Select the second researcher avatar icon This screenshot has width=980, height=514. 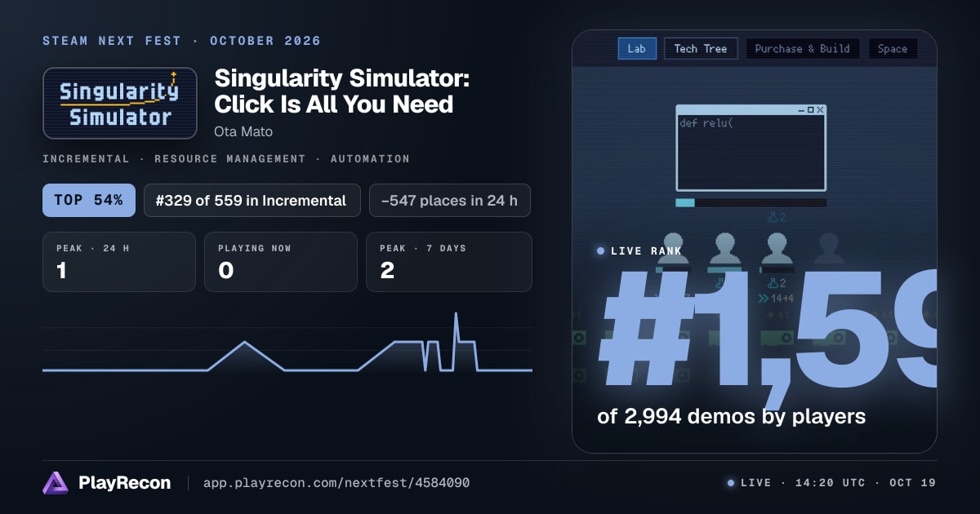click(x=724, y=248)
